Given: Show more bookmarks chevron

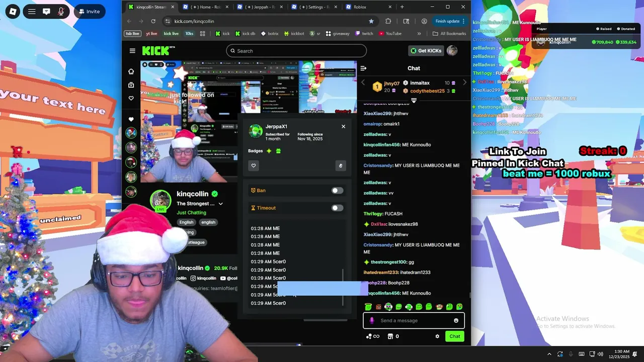Looking at the screenshot, I should click(x=419, y=34).
